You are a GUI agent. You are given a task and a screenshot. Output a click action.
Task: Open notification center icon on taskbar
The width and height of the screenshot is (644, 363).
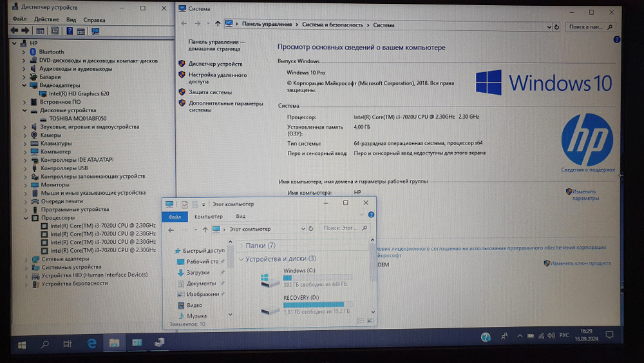pos(609,335)
